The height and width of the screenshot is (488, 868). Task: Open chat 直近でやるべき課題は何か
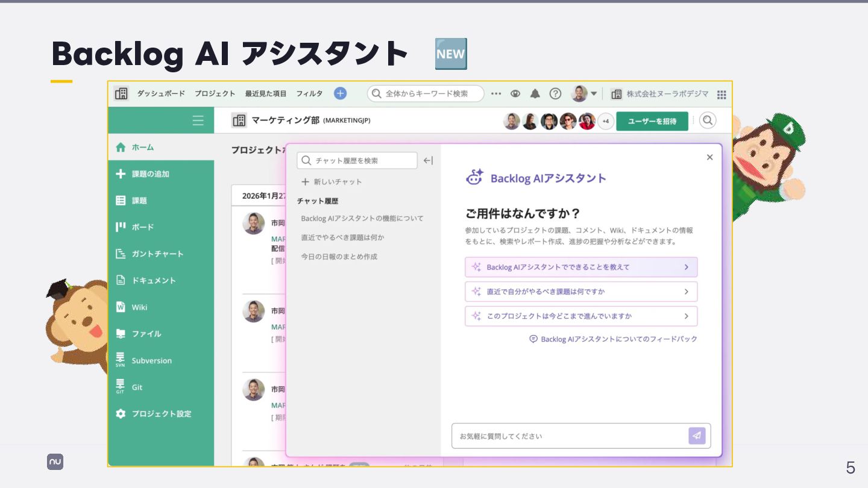point(342,237)
